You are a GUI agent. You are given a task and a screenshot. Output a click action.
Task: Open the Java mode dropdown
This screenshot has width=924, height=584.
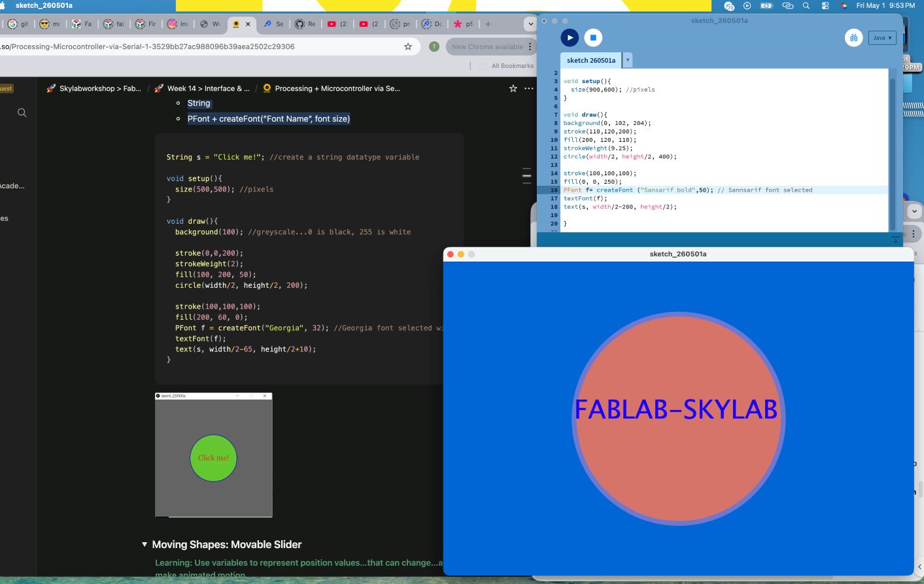coord(882,38)
